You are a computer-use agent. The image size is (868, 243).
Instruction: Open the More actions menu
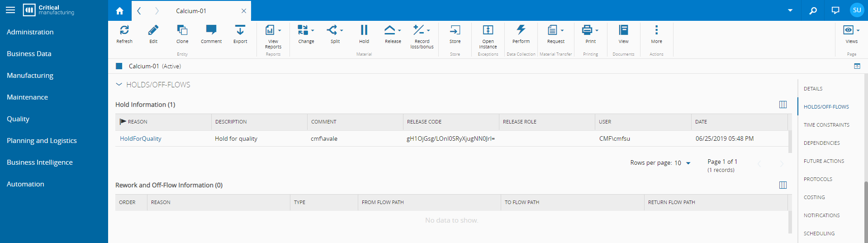click(x=656, y=30)
